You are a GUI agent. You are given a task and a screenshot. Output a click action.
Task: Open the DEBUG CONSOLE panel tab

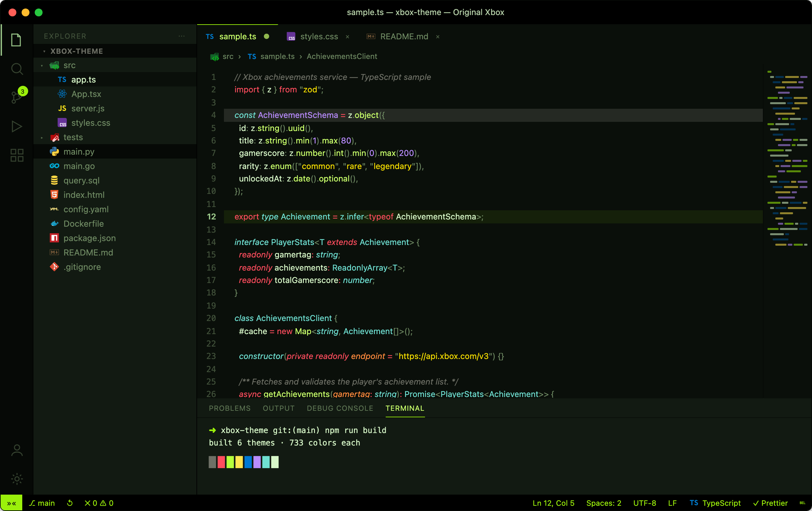click(340, 408)
